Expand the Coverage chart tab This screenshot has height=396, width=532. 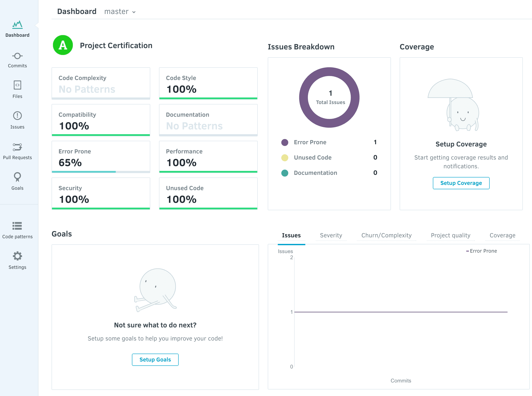point(503,235)
